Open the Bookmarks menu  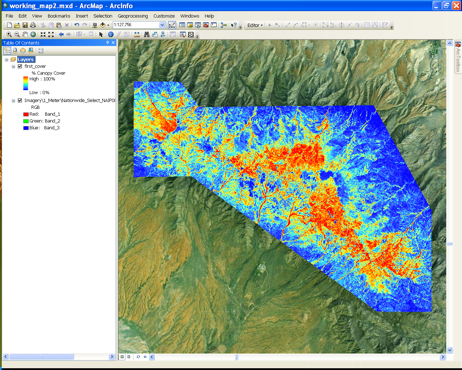tap(59, 16)
